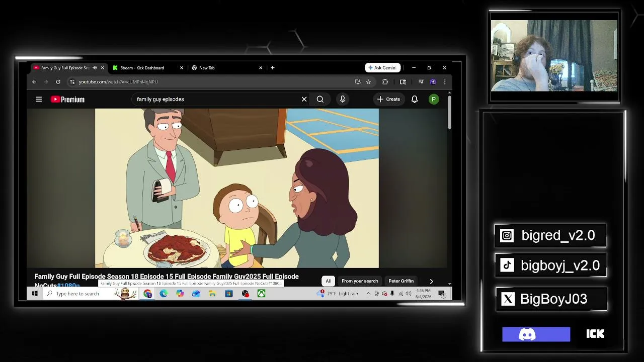Screen dimensions: 644x362
Task: Mute the Family Guy tab audio icon
Action: click(95, 68)
